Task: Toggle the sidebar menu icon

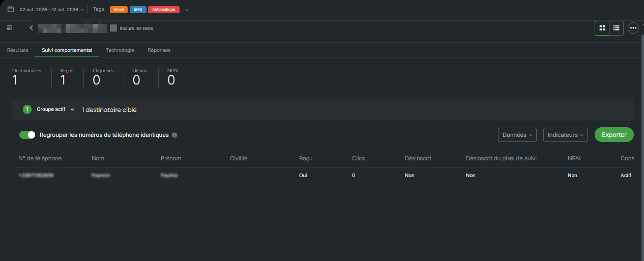Action: tap(10, 28)
